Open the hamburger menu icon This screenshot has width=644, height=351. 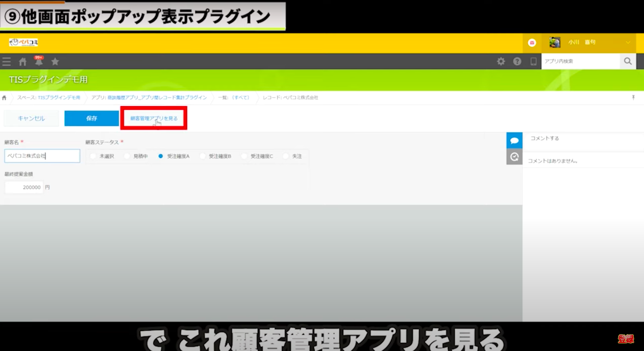click(6, 61)
